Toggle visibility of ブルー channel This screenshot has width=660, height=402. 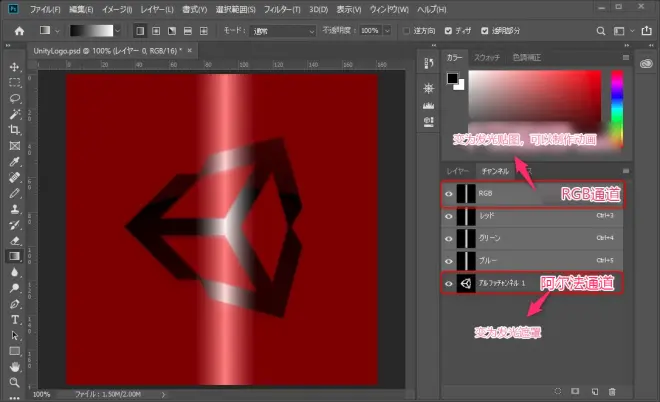click(x=449, y=261)
